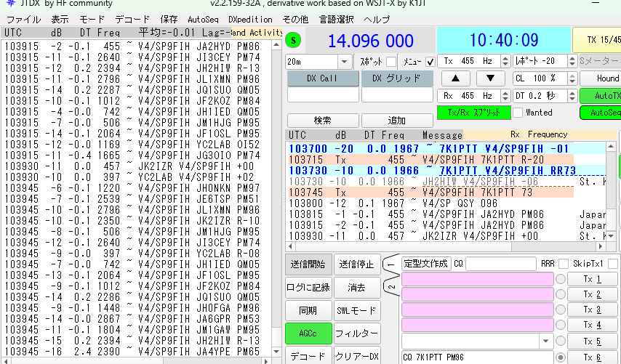Screen dimensions: 621x364
Task: Select the Tx 4 radio button
Action: tap(561, 325)
